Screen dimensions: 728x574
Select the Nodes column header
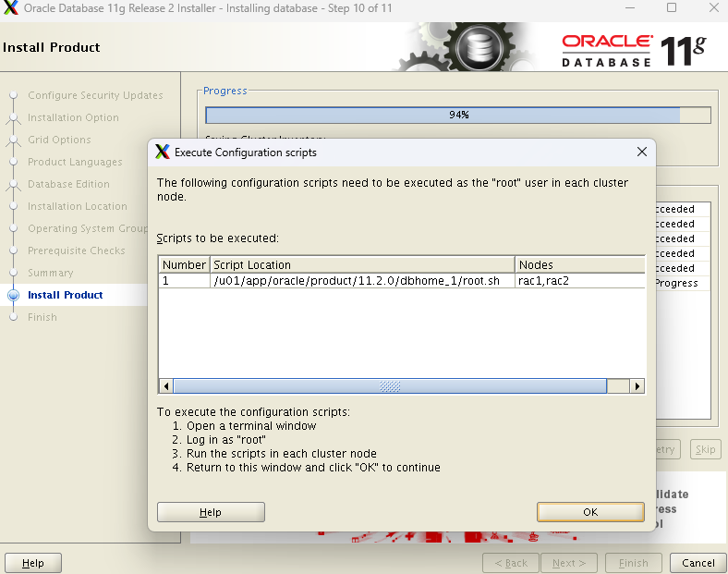pos(580,264)
